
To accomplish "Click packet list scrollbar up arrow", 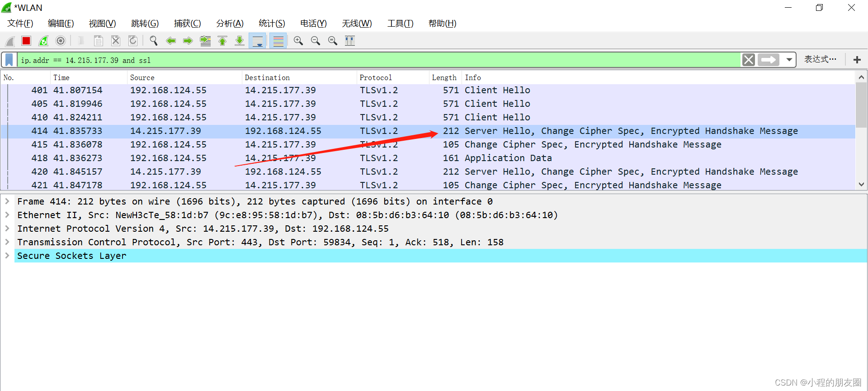I will click(861, 77).
